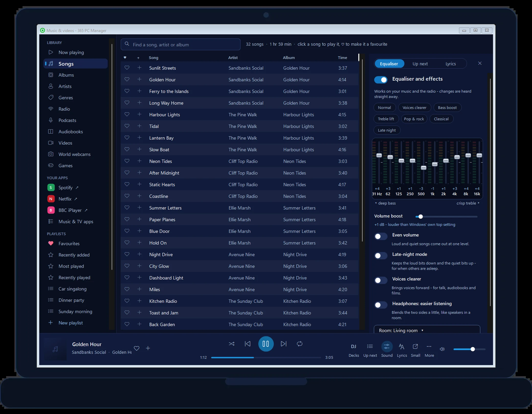Open the Room: Living room dropdown
Viewport: 532px width, 414px height.
pos(427,329)
